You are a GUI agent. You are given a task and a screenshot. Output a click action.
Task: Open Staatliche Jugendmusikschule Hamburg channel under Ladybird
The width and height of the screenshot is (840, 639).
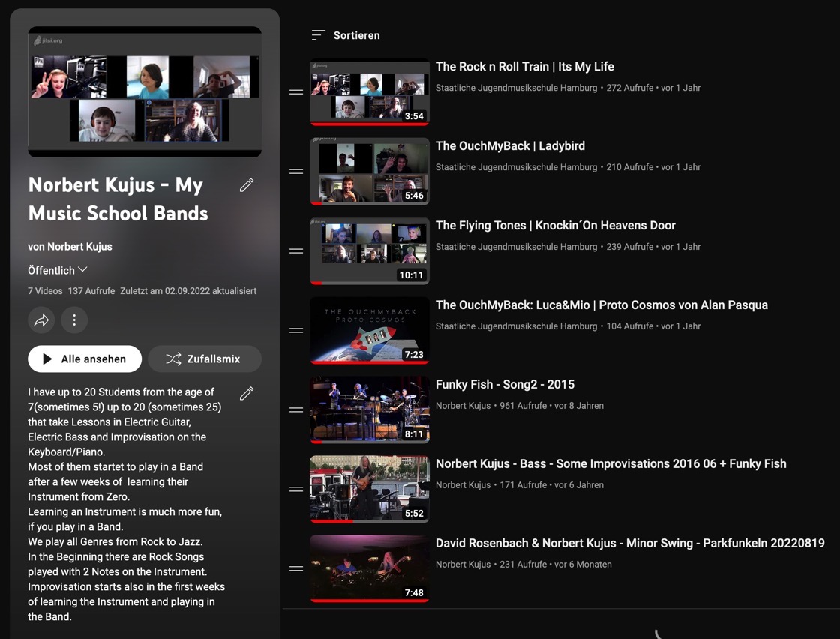pos(516,167)
